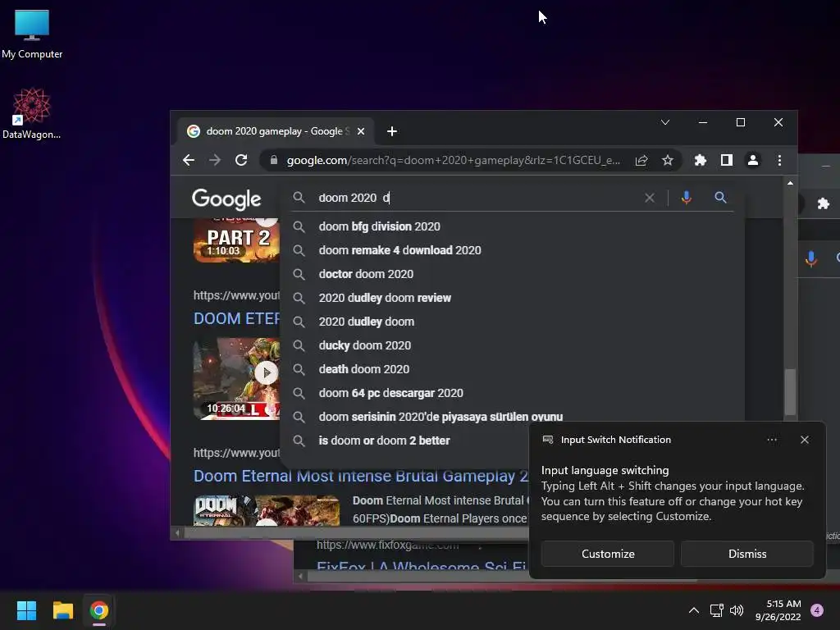840x630 pixels.
Task: Choose suggestion 2020 dudley doom review
Action: [x=512, y=298]
